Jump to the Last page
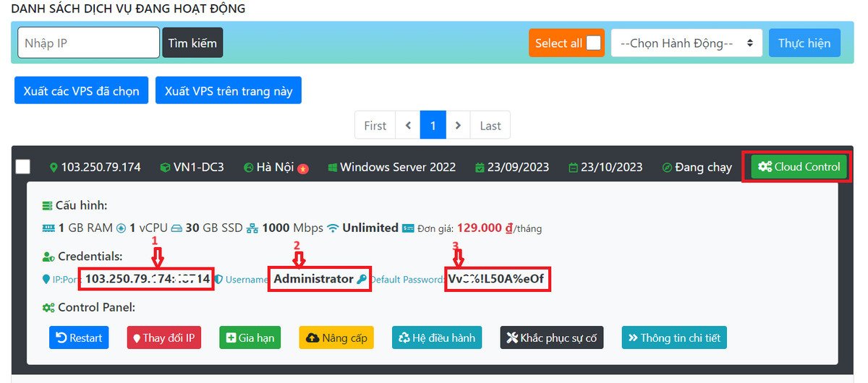 click(x=490, y=125)
